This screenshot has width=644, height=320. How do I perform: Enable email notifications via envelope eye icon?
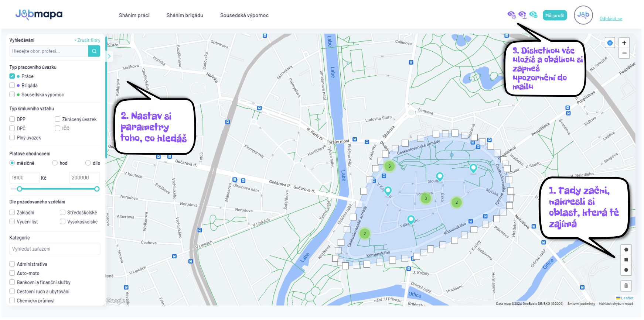pos(533,14)
